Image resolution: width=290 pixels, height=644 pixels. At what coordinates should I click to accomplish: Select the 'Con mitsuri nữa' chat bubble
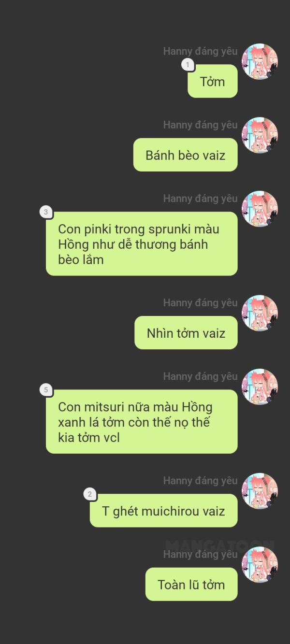tap(142, 421)
